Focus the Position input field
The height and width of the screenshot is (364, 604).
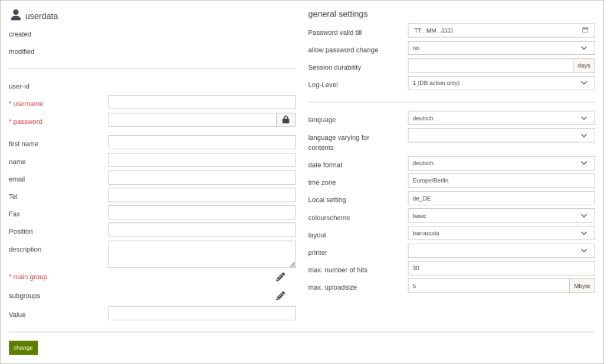pos(202,229)
